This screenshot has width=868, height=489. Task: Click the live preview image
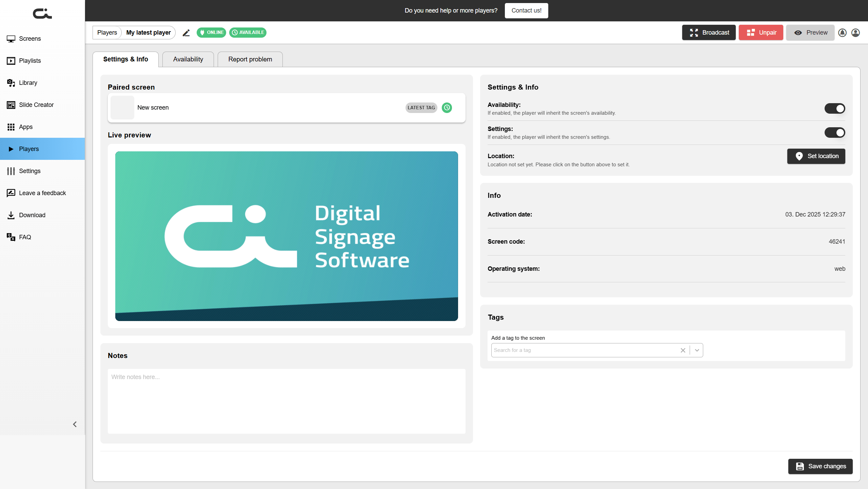[287, 236]
